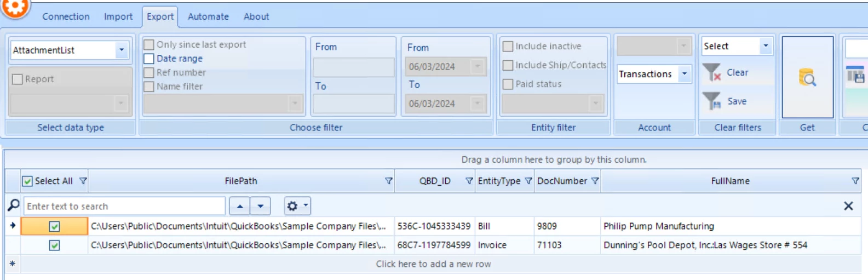Open the Report type dropdown

[x=120, y=102]
